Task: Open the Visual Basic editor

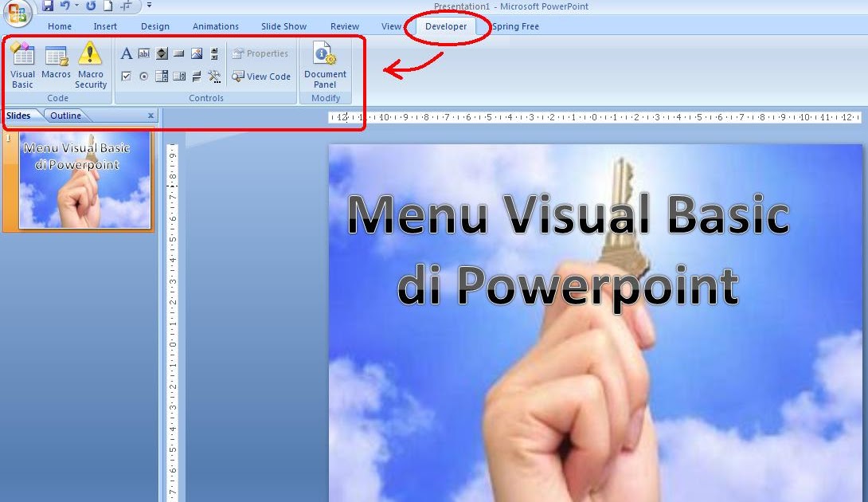Action: coord(22,64)
